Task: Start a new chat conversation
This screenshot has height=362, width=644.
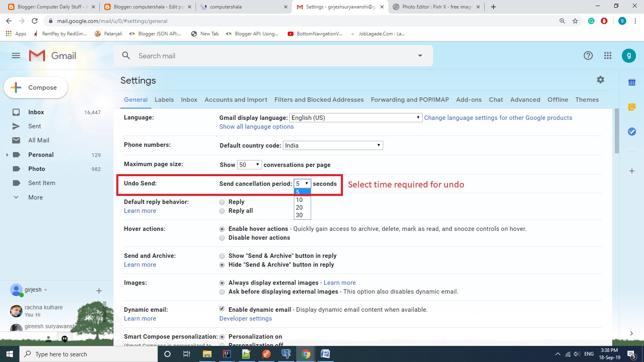Action: pyautogui.click(x=99, y=290)
